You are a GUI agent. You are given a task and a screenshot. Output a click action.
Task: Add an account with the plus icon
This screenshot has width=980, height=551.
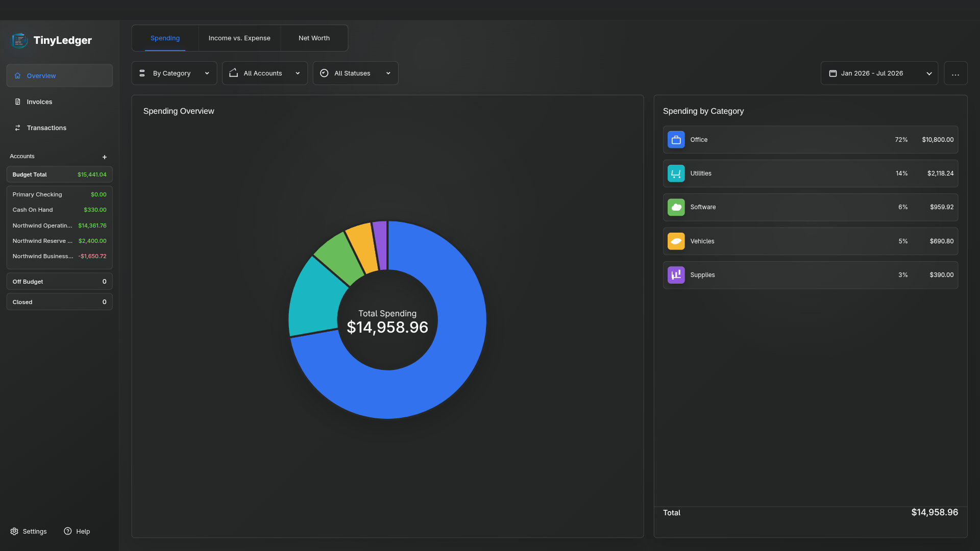pyautogui.click(x=104, y=157)
